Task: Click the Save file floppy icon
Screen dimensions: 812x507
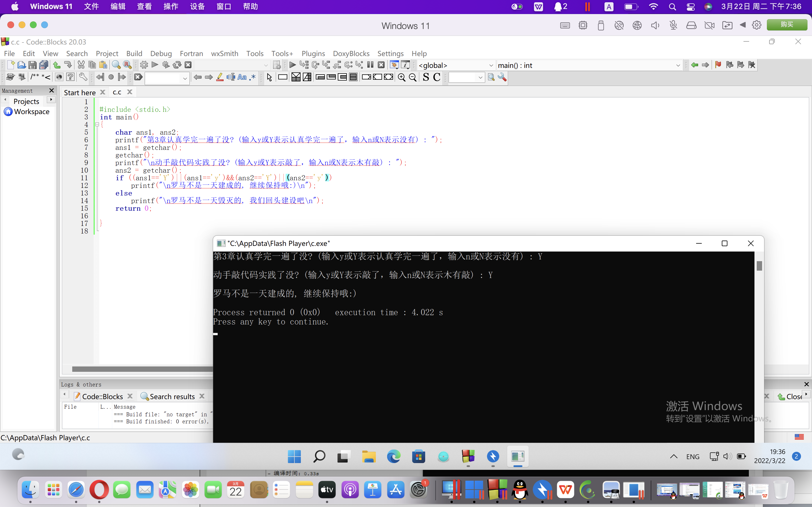Action: tap(32, 65)
